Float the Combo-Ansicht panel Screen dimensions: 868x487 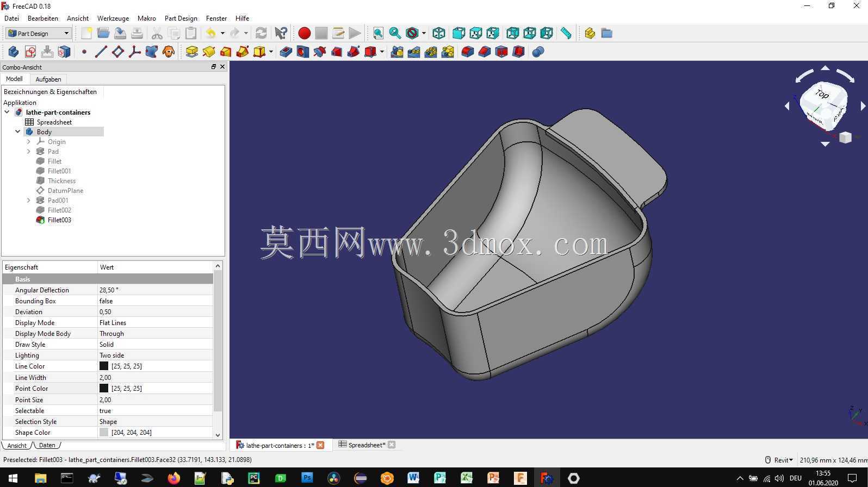214,67
